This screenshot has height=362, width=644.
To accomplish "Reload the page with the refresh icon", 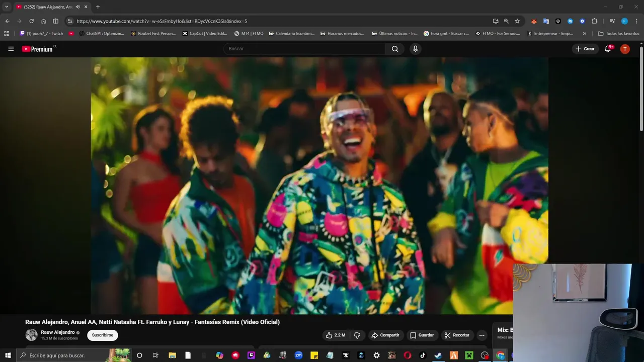I will [x=31, y=21].
